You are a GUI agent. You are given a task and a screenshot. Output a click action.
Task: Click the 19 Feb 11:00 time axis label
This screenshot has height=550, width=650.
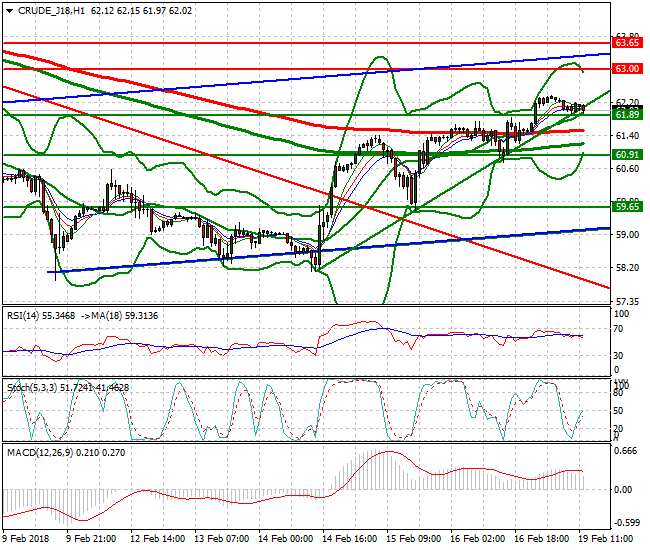pos(606,539)
